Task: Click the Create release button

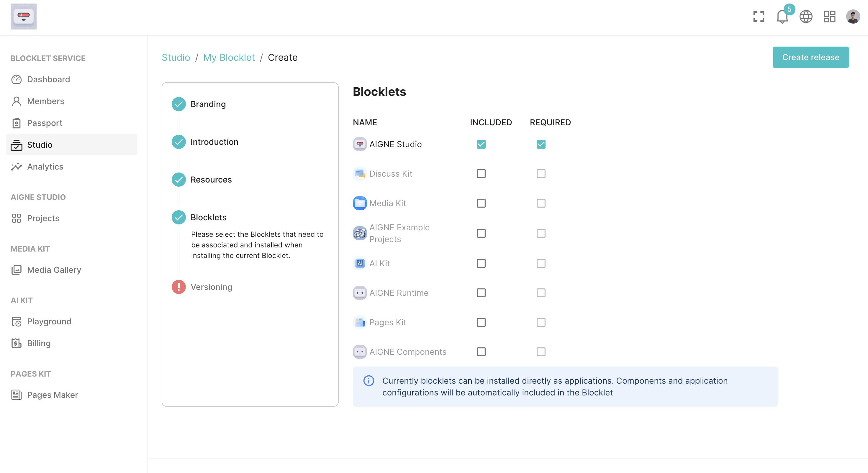Action: tap(810, 57)
